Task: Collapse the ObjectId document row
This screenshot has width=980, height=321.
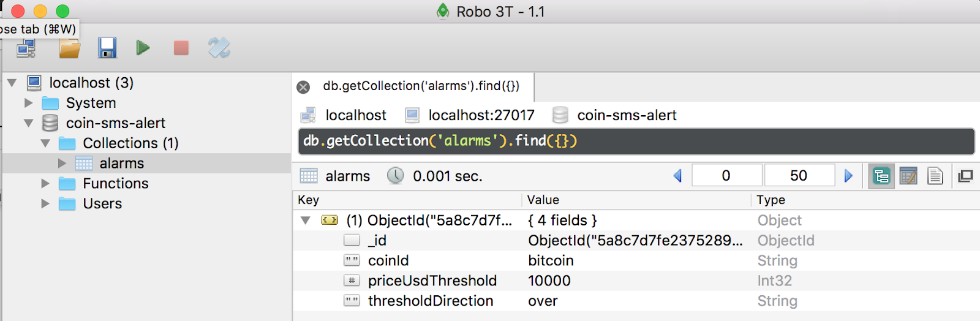Action: pos(305,220)
